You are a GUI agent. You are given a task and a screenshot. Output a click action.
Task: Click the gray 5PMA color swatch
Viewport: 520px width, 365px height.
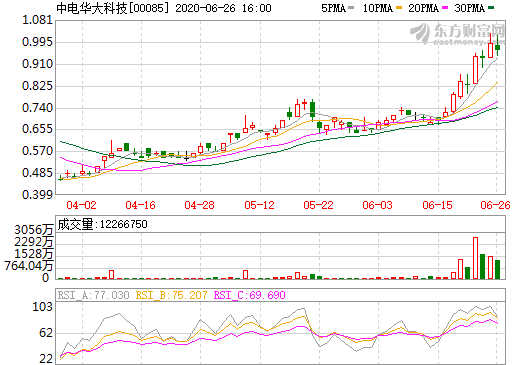(x=351, y=7)
